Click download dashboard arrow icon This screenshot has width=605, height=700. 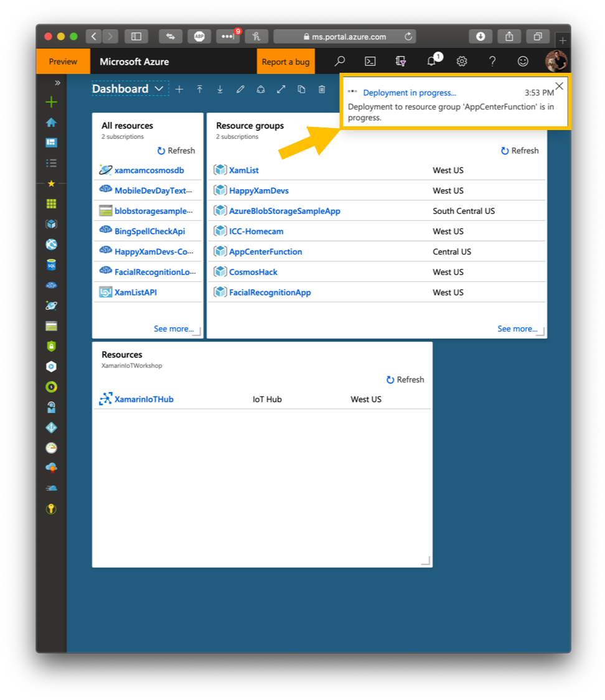click(220, 89)
